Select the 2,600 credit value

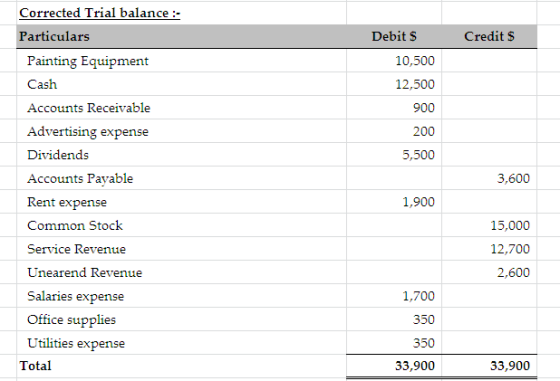[513, 273]
